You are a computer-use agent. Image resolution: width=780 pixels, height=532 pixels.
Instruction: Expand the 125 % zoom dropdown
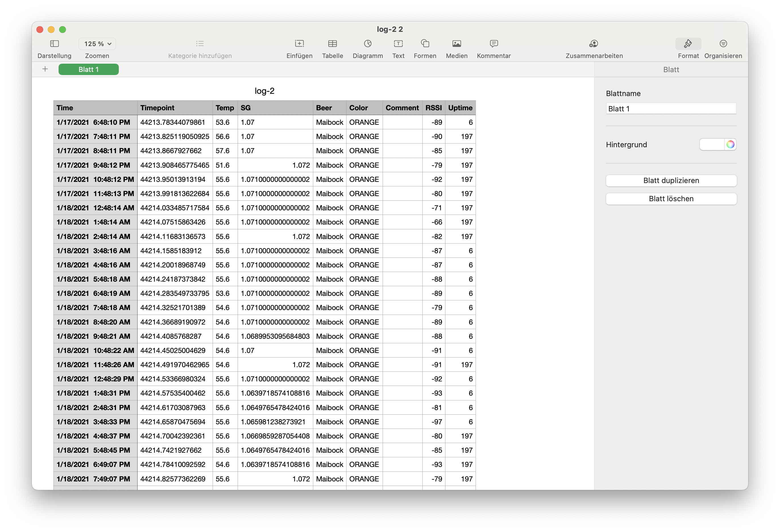coord(97,44)
